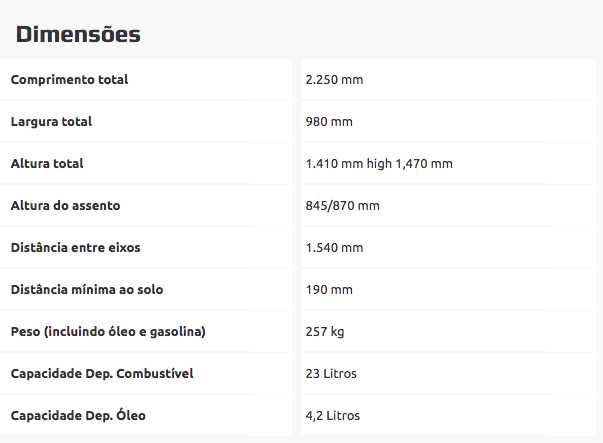Click the 23 Litros fuel capacity value
The width and height of the screenshot is (603, 443).
[331, 373]
